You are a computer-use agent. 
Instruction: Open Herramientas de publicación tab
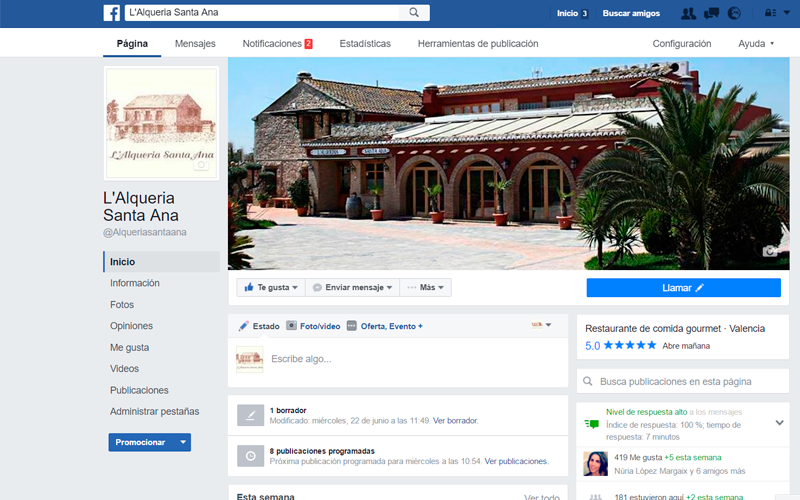(x=478, y=43)
